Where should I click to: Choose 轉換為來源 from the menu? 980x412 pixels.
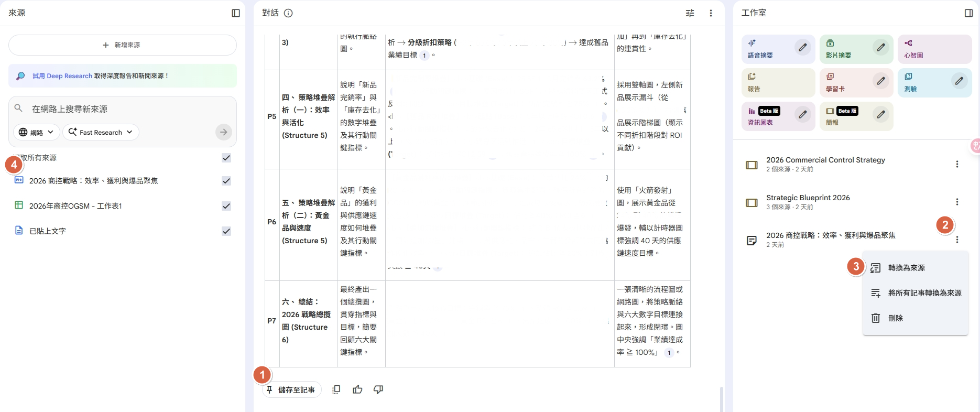pyautogui.click(x=906, y=268)
